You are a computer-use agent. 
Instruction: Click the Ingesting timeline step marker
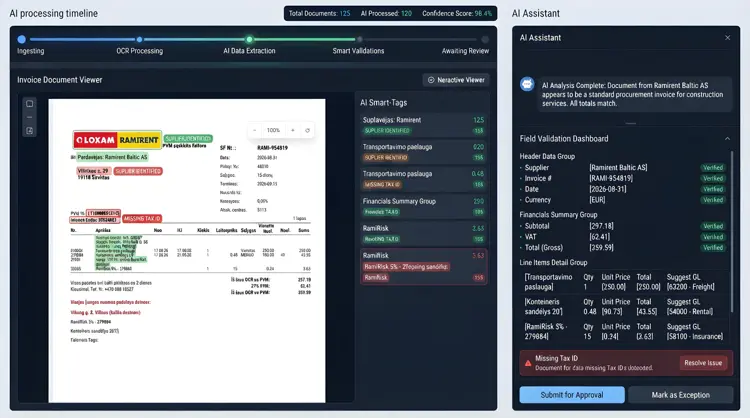pos(22,39)
